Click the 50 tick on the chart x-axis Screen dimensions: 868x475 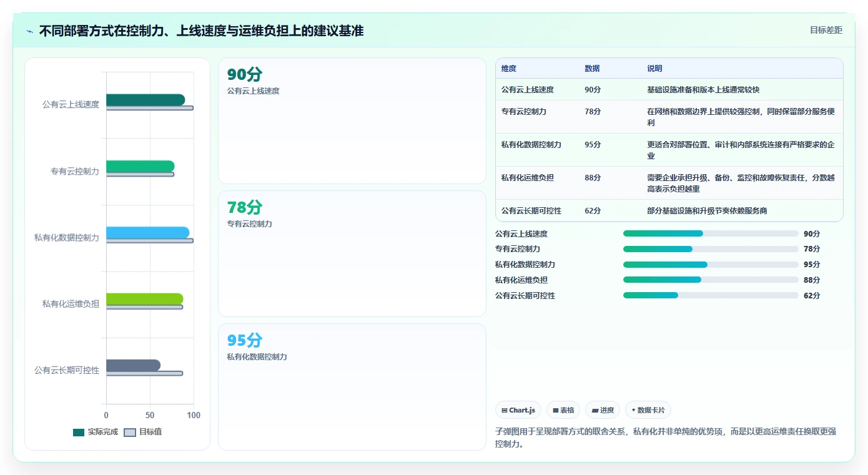click(x=150, y=415)
